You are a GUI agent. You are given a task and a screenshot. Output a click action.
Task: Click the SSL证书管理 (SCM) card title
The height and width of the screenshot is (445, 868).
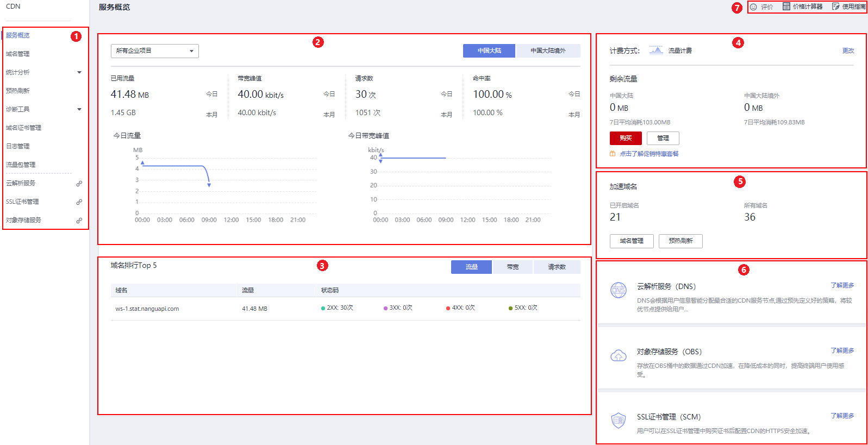click(x=669, y=417)
